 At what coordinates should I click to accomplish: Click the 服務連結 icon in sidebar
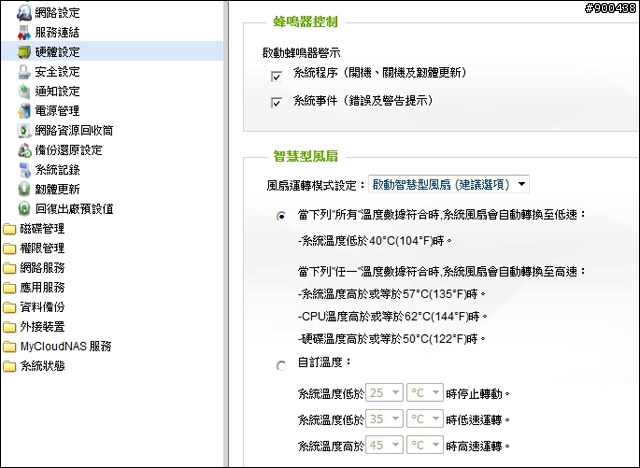24,33
